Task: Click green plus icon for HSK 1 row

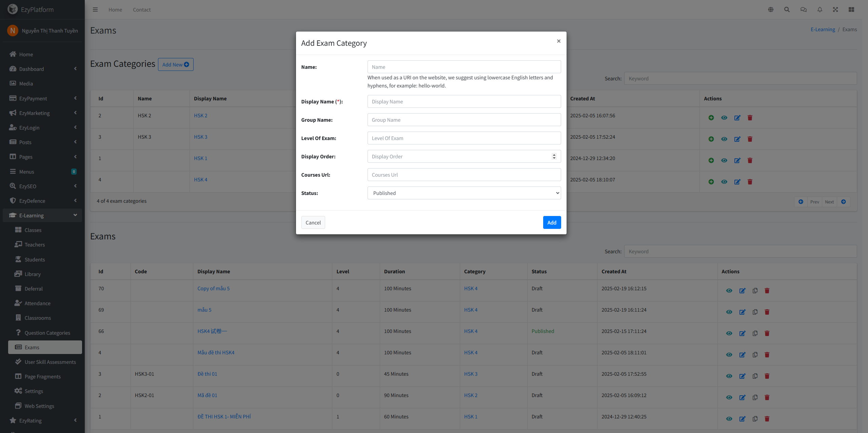Action: [711, 160]
